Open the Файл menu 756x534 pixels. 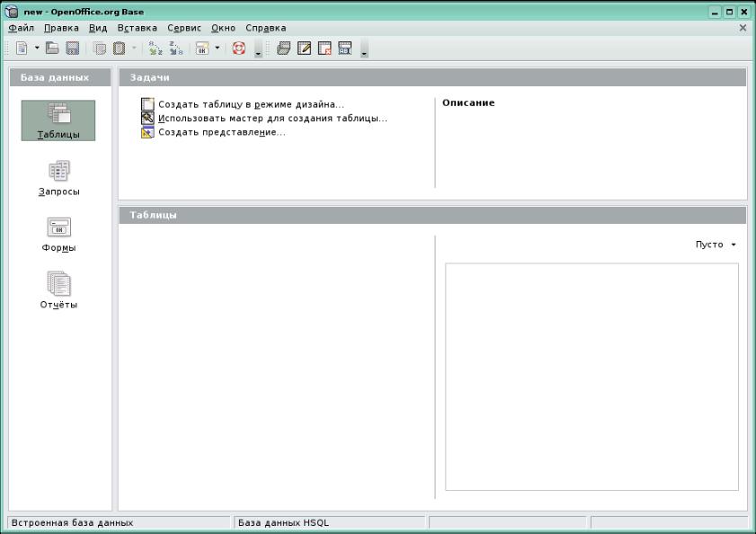click(22, 28)
